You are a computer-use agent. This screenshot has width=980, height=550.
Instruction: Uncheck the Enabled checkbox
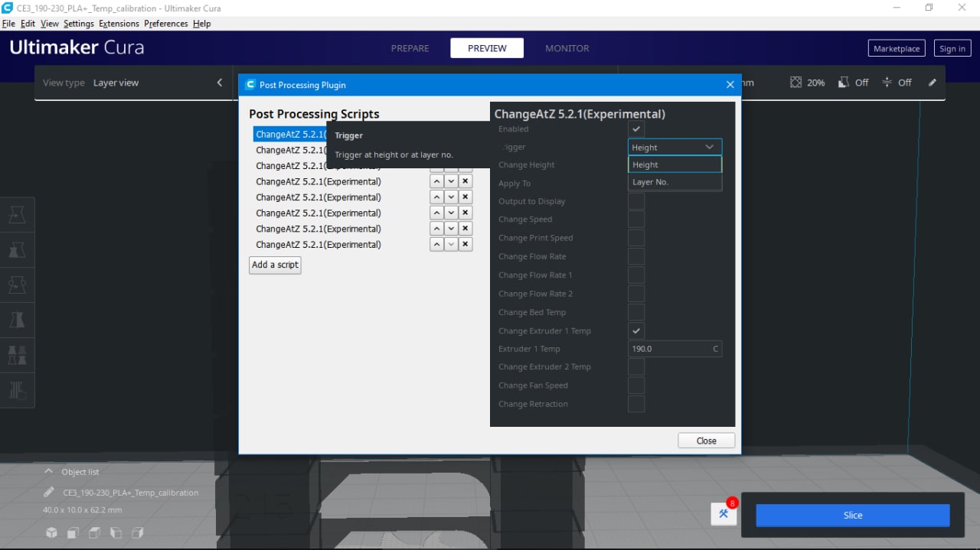tap(636, 129)
